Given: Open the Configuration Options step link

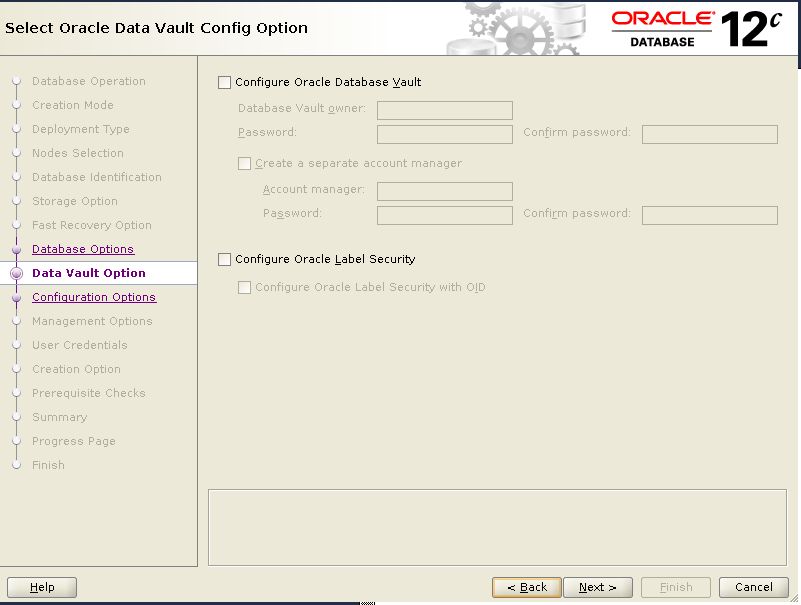Looking at the screenshot, I should 94,297.
